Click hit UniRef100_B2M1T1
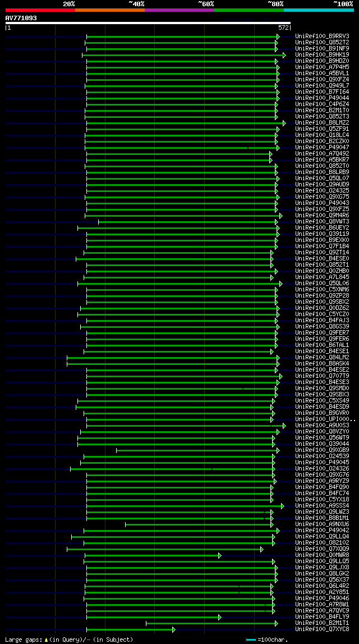This screenshot has width=359, height=644. point(322,623)
